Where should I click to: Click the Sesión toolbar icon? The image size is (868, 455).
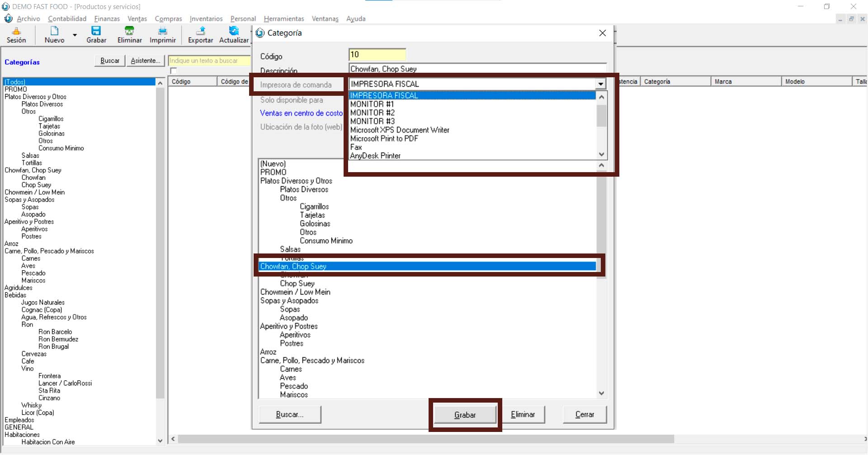click(x=16, y=31)
